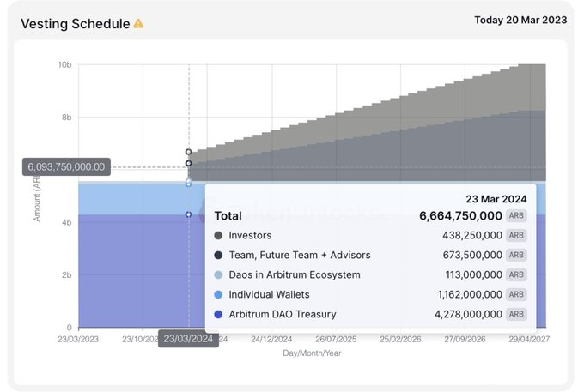This screenshot has height=392, width=584.
Task: Click the Individual Wallets blue legend dot
Action: (x=219, y=294)
